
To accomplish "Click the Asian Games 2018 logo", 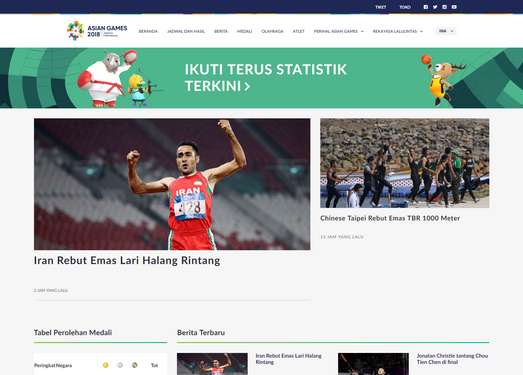I will click(x=97, y=31).
